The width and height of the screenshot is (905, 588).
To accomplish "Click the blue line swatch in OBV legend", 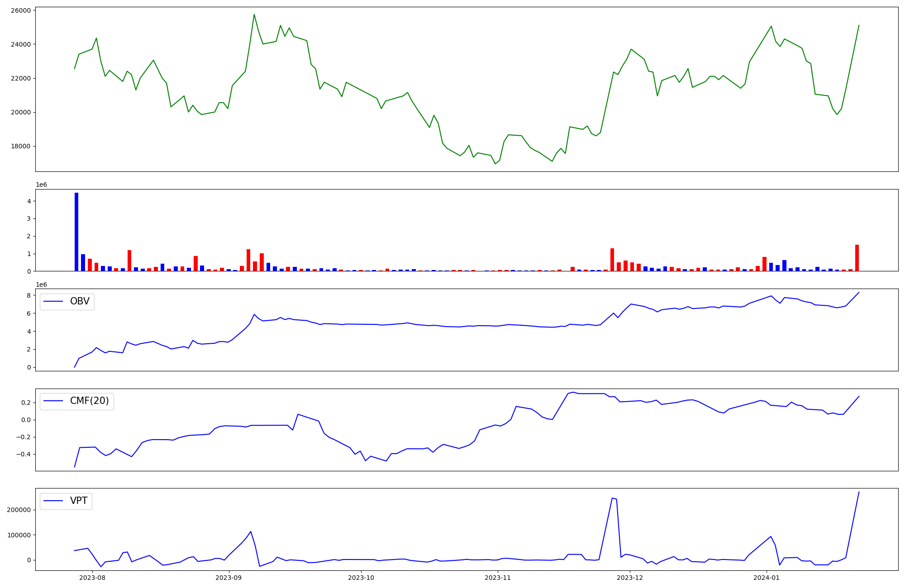I will 54,302.
